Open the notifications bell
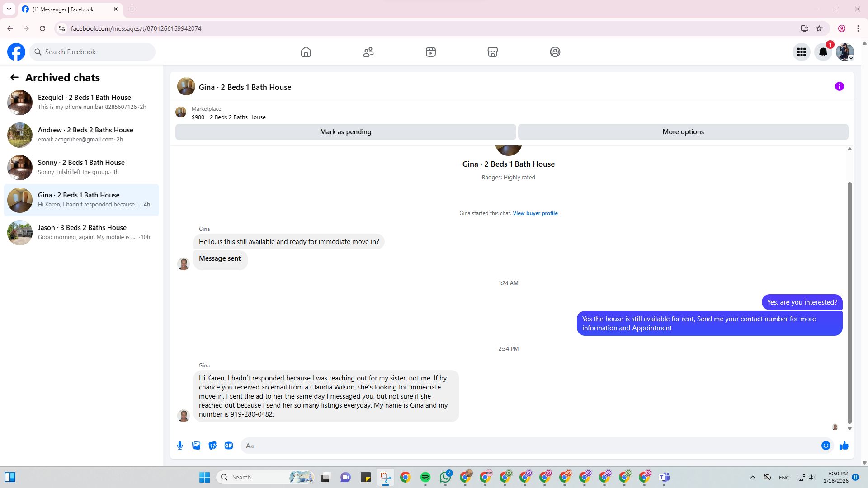 coord(823,52)
